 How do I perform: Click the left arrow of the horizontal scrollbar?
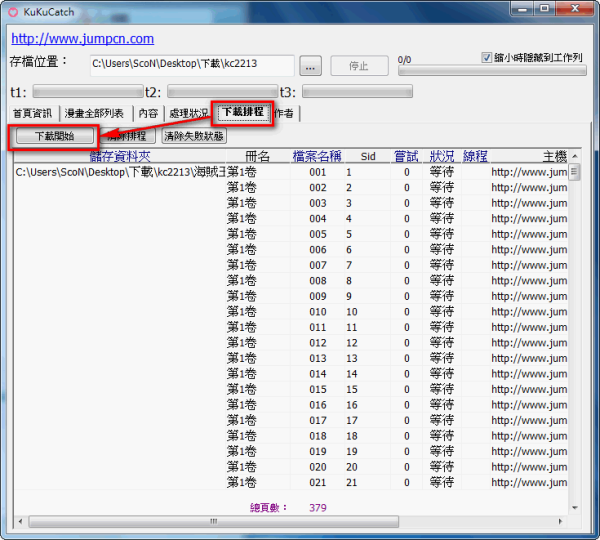(19, 521)
